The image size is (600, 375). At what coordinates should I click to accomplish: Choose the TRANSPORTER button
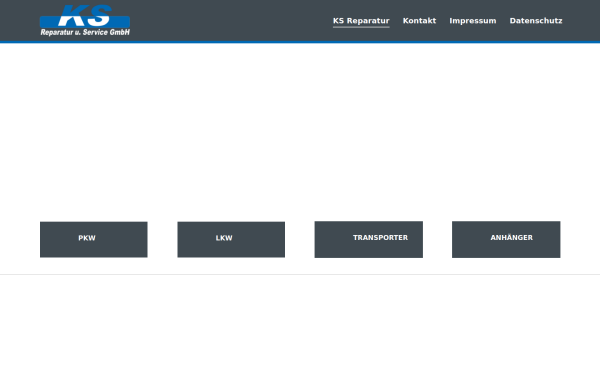[368, 239]
